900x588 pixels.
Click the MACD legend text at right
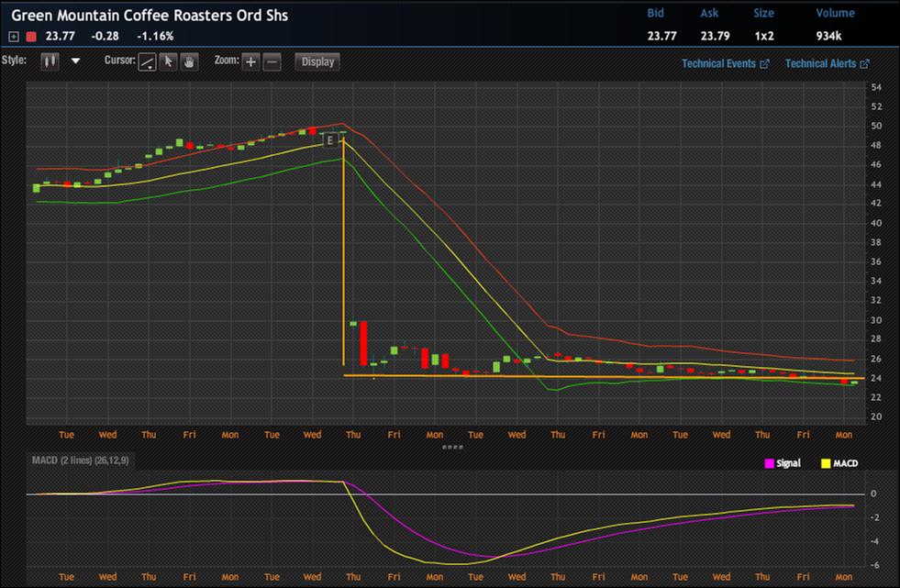(x=845, y=463)
